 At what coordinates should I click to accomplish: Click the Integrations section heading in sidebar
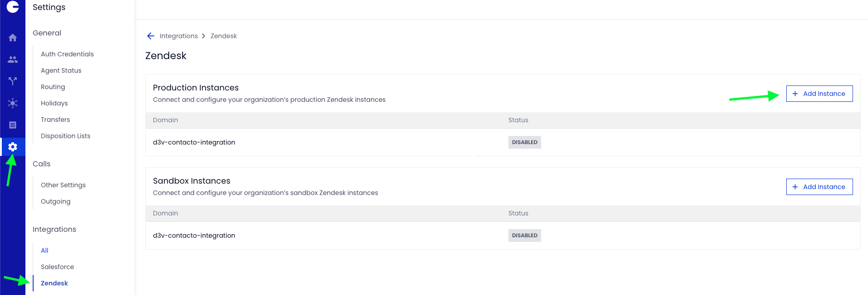pyautogui.click(x=54, y=229)
